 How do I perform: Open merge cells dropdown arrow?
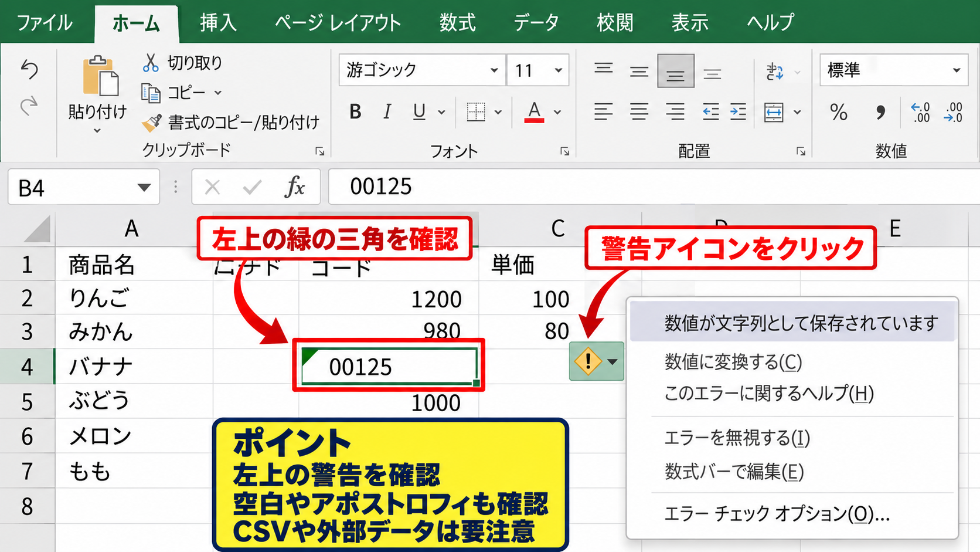(x=797, y=112)
